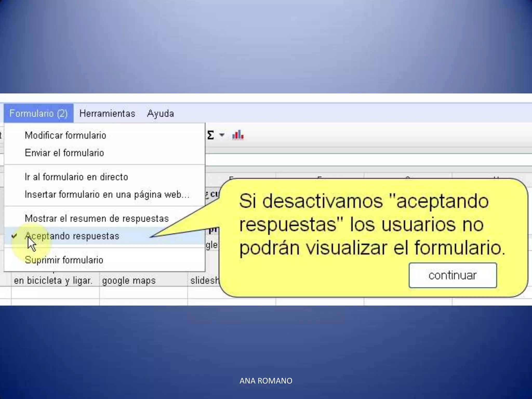532x399 pixels.
Task: Open the Formulario (2) menu
Action: coord(38,114)
